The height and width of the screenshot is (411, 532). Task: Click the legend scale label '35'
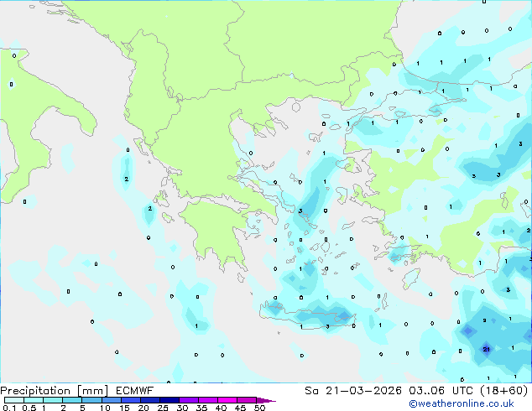[x=201, y=408]
